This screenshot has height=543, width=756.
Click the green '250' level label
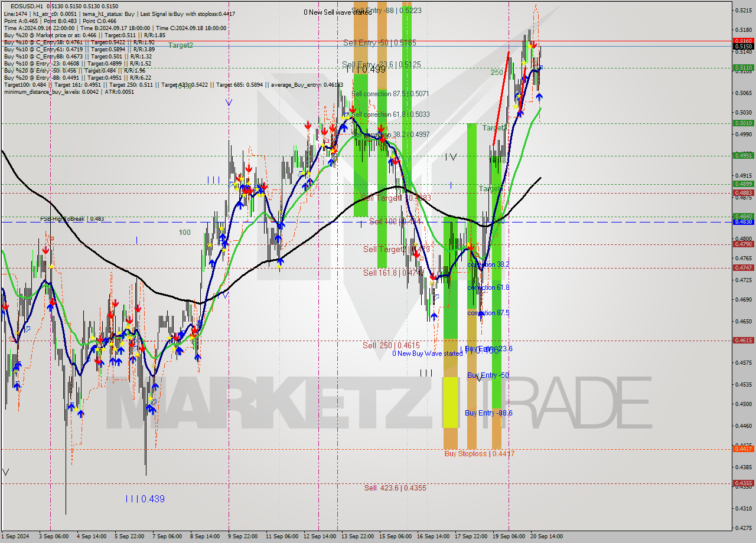[497, 73]
